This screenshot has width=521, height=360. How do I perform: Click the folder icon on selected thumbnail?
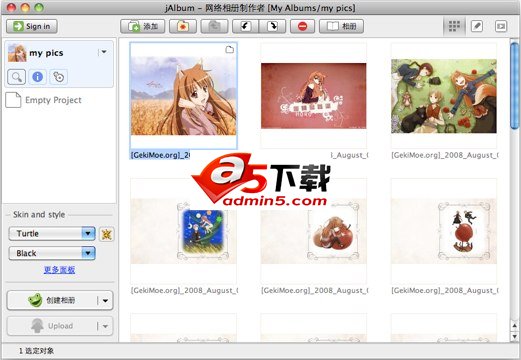pyautogui.click(x=230, y=50)
